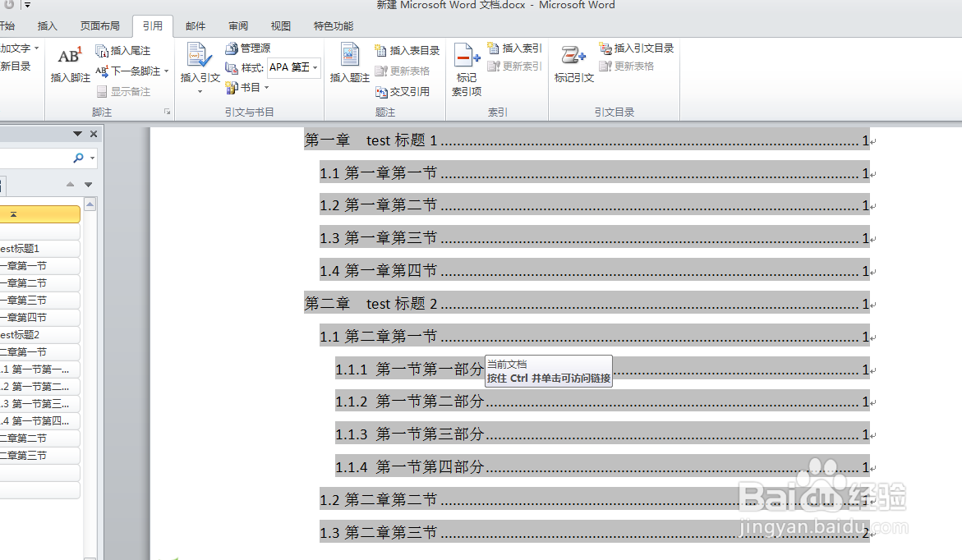The image size is (962, 560).
Task: Open navigation pane options dropdown arrow
Action: 77,134
